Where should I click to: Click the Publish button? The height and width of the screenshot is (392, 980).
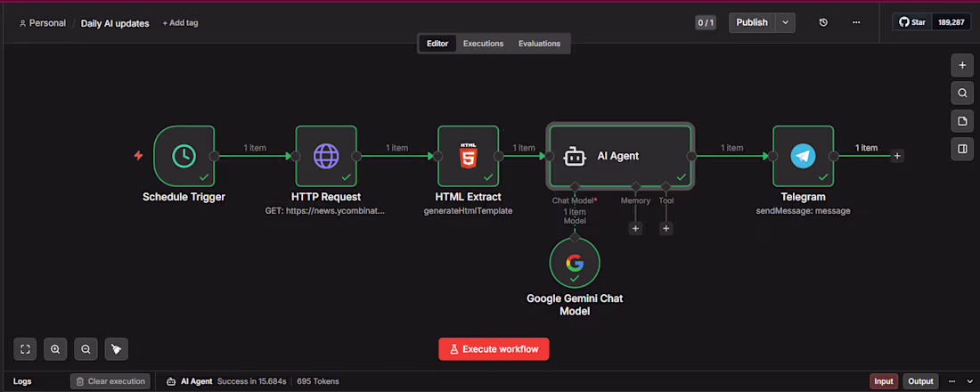(x=752, y=22)
